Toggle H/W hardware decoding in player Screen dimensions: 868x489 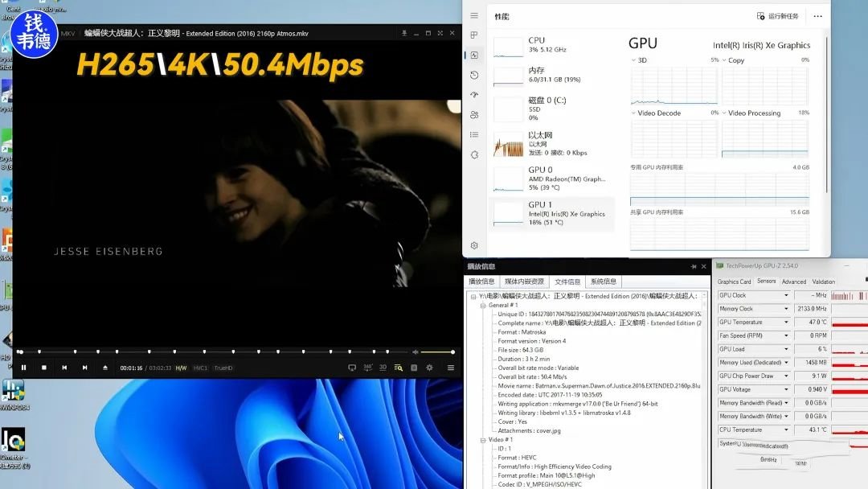click(181, 368)
